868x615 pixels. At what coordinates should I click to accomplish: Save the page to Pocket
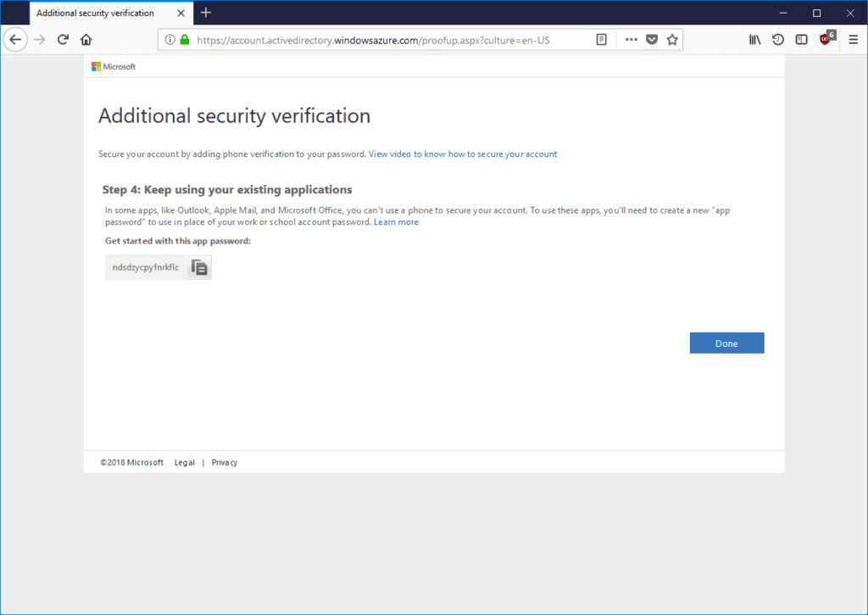click(x=652, y=39)
